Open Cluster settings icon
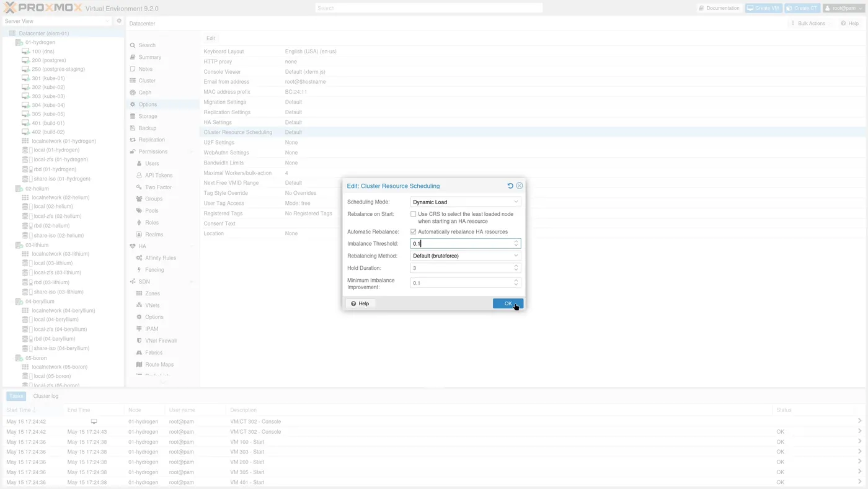 133,81
